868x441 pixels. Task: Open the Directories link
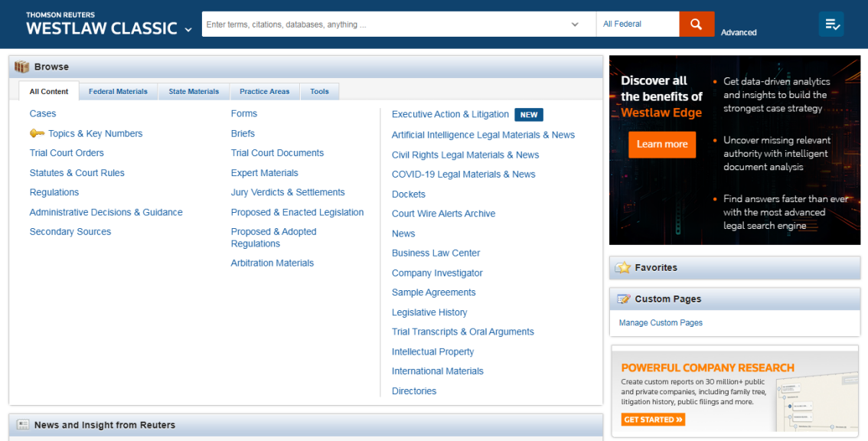[x=414, y=391]
